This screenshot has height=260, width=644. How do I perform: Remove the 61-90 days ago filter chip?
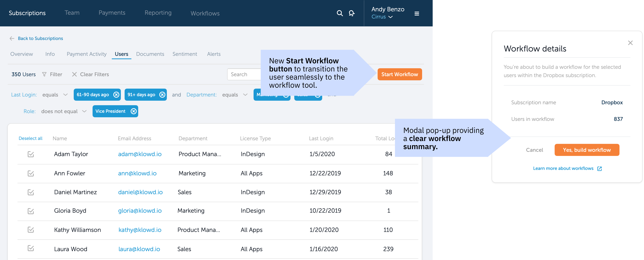tap(116, 95)
